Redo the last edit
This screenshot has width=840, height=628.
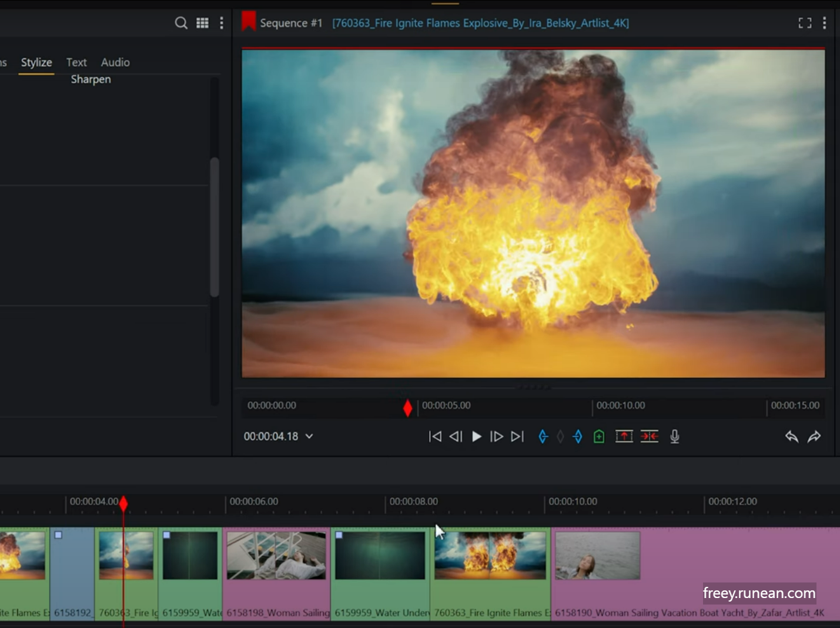pos(814,436)
